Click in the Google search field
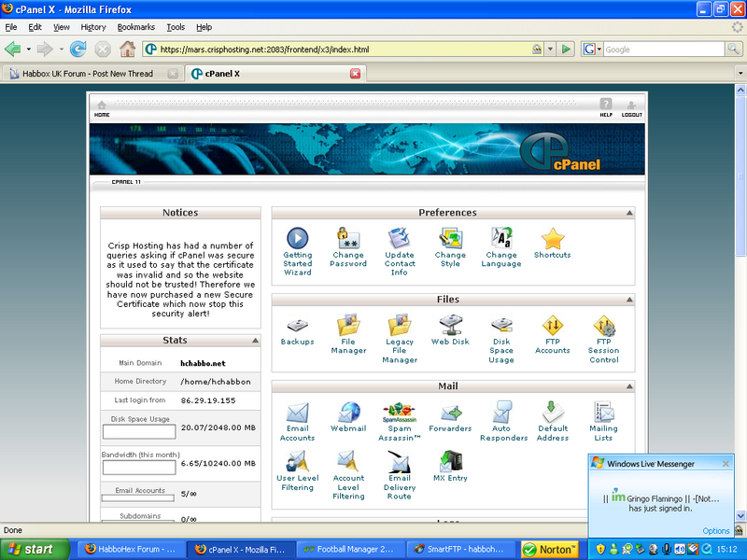Viewport: 747px width, 560px height. tap(664, 49)
